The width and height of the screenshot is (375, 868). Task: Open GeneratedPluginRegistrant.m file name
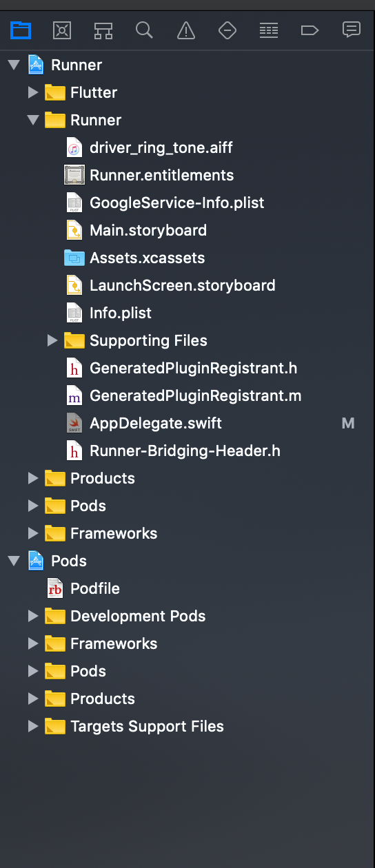click(196, 396)
